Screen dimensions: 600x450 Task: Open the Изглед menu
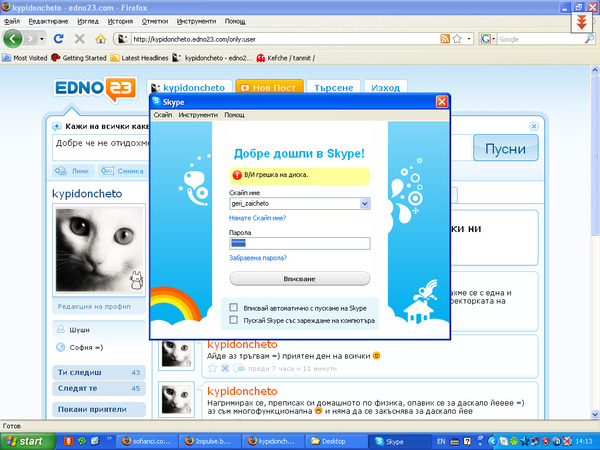(88, 21)
